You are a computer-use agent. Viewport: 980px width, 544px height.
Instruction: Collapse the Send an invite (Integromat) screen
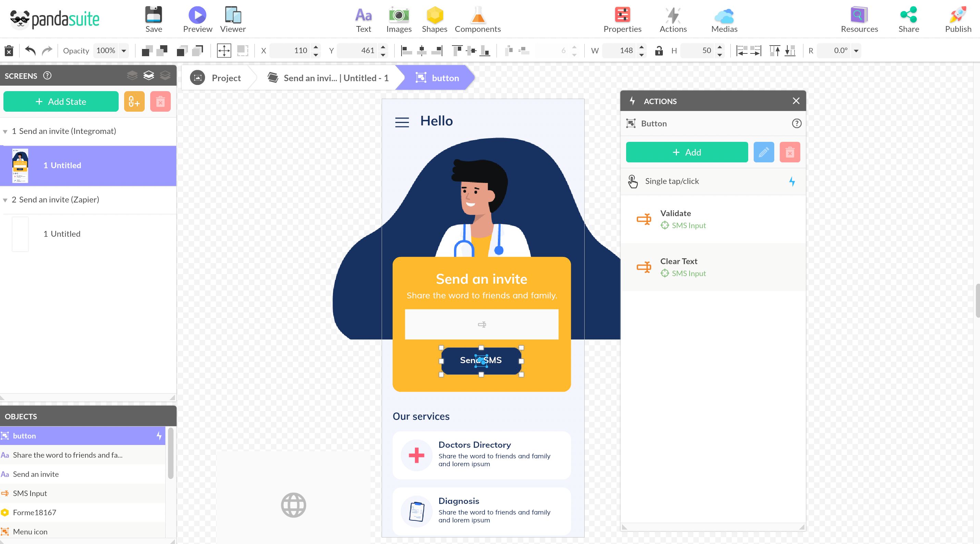click(5, 132)
